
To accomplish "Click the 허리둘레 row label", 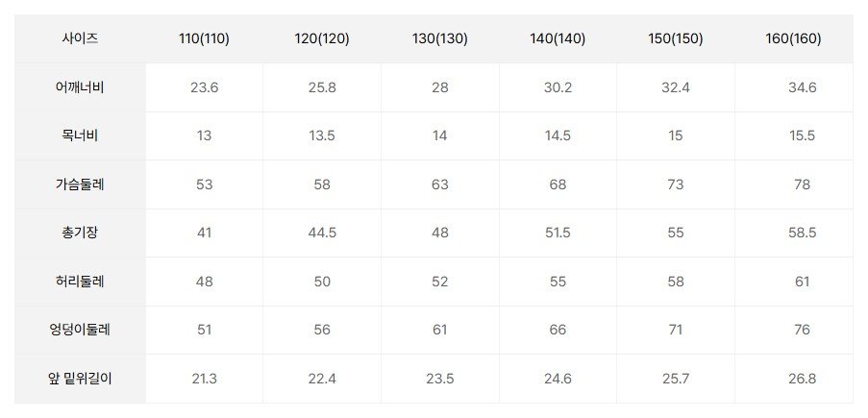I will point(81,282).
